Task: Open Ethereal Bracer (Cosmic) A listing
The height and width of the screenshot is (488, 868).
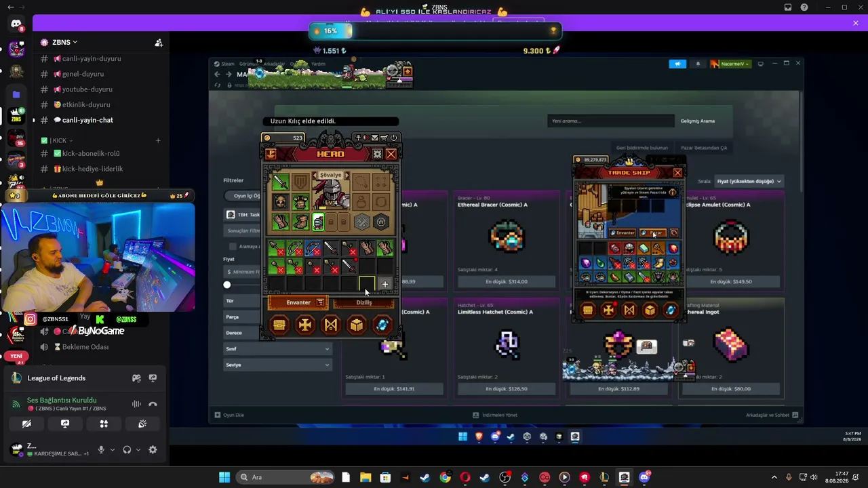Action: tap(506, 241)
